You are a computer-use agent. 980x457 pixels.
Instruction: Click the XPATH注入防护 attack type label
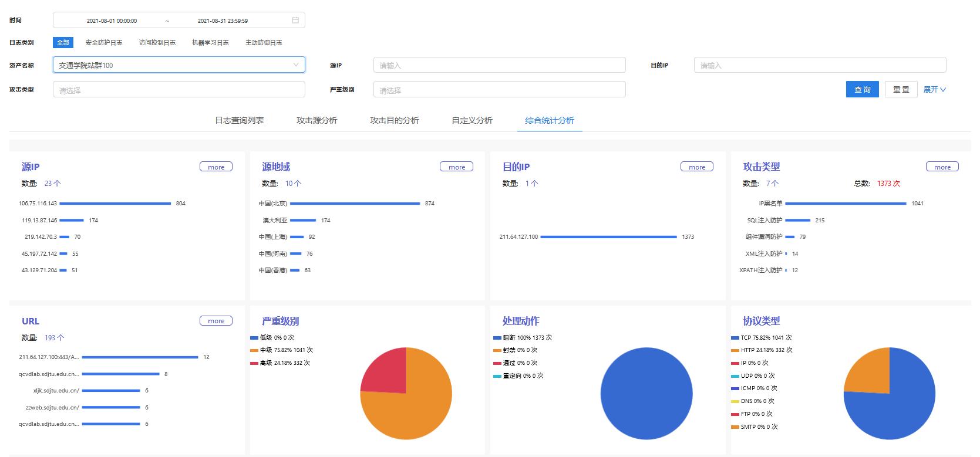(x=761, y=270)
